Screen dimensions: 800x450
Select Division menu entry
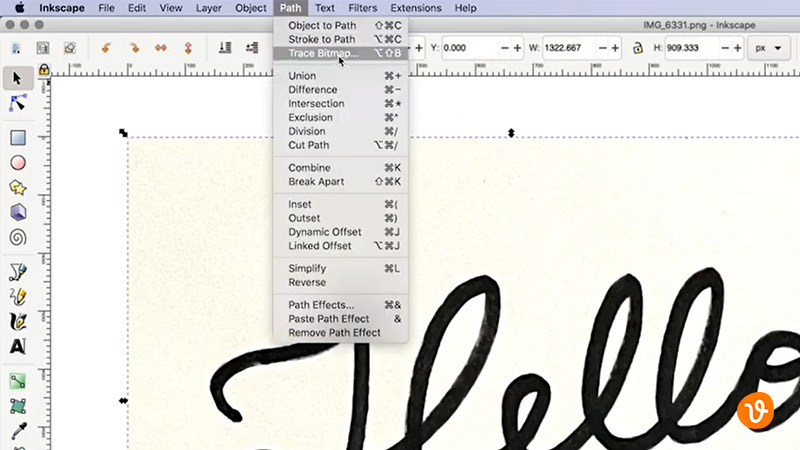point(340,131)
